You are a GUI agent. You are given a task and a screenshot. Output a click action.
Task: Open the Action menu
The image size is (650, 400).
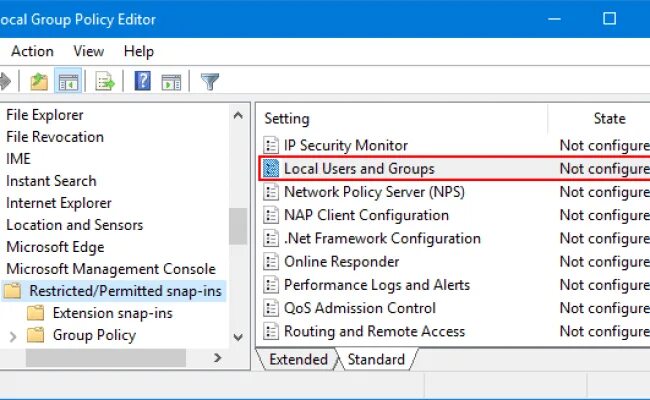click(x=32, y=51)
